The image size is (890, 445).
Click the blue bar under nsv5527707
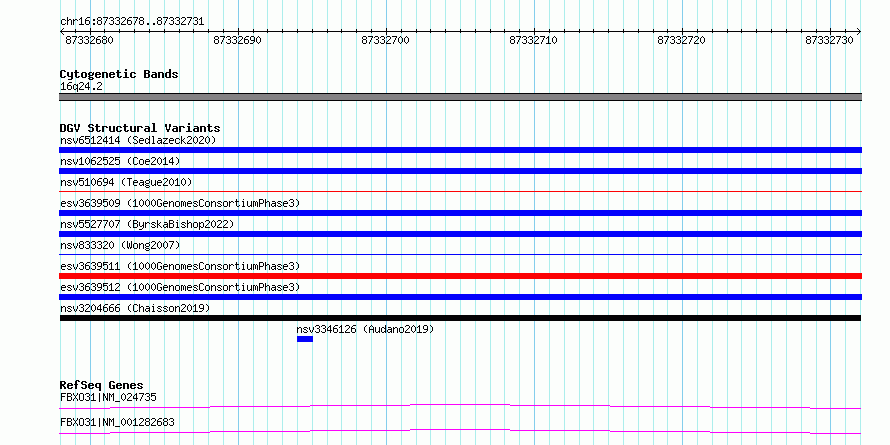pos(460,234)
